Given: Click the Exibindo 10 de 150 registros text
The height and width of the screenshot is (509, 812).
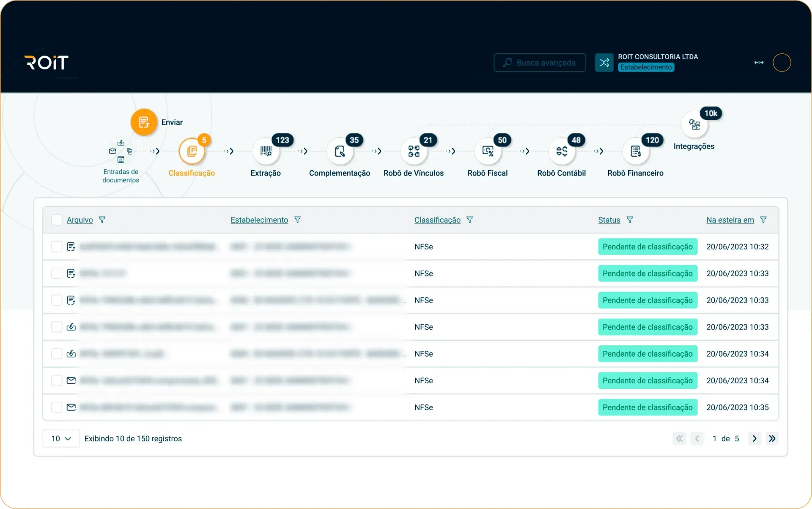Looking at the screenshot, I should (x=133, y=438).
